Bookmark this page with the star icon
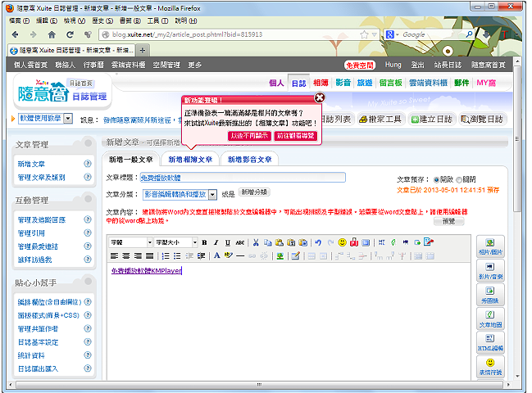This screenshot has height=393, width=532. click(x=364, y=34)
